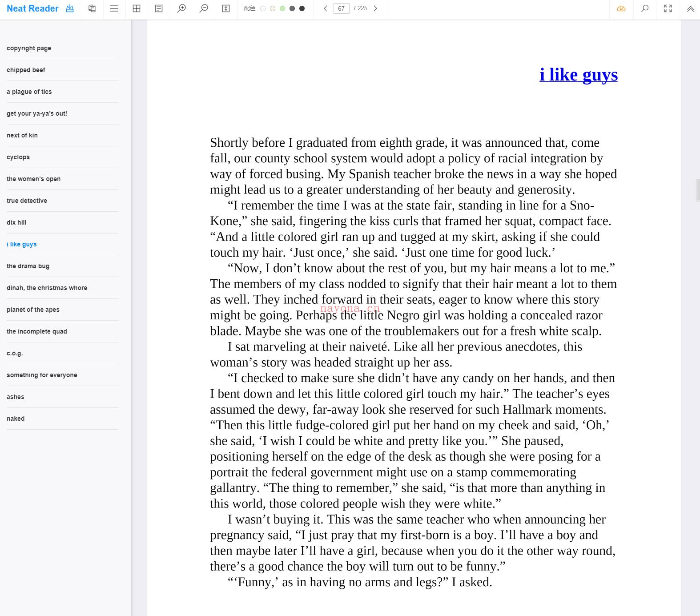Click the orange cloud sync icon
The image size is (700, 616).
(621, 8)
